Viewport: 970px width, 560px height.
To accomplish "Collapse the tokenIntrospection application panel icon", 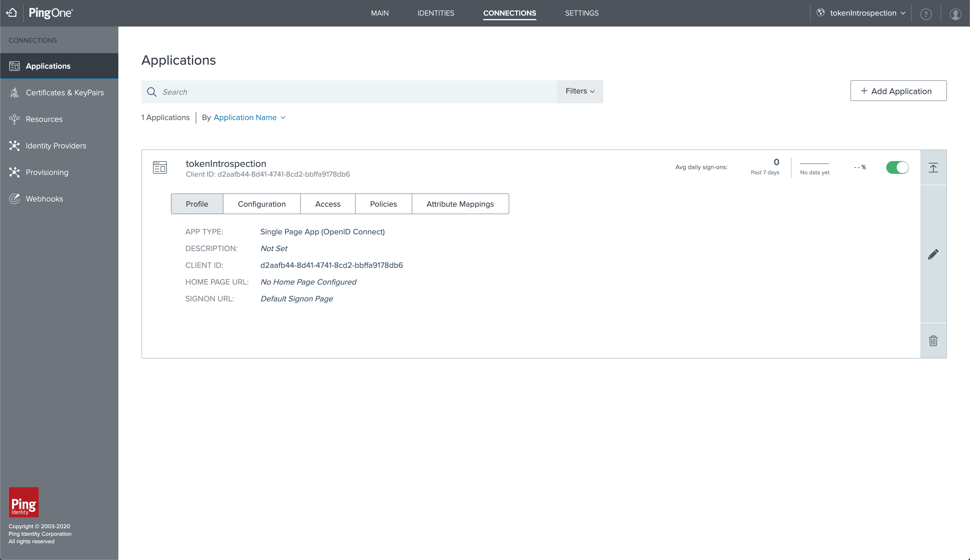I will click(933, 168).
